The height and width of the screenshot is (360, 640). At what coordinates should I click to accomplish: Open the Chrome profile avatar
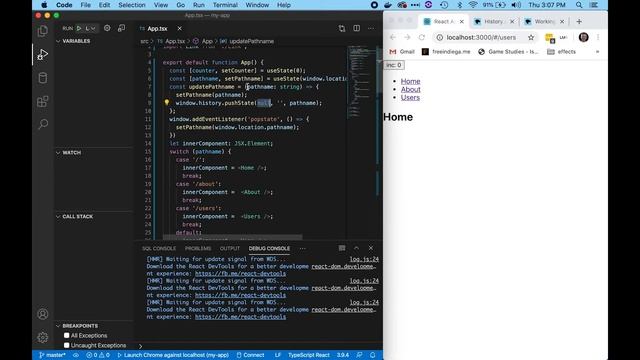click(x=584, y=37)
